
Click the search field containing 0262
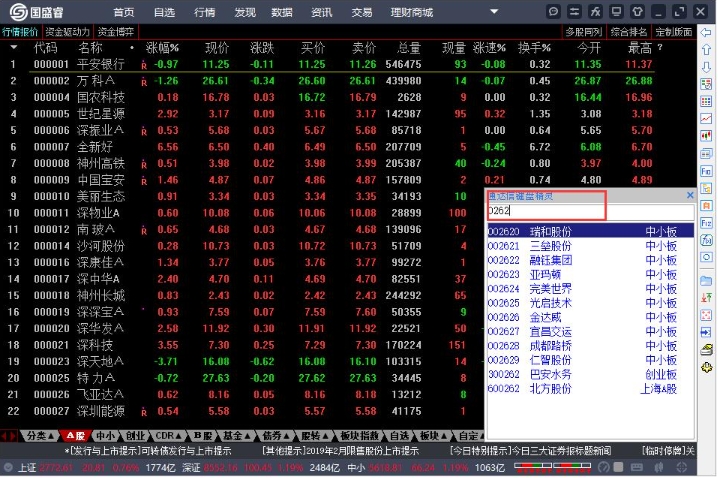(x=590, y=211)
